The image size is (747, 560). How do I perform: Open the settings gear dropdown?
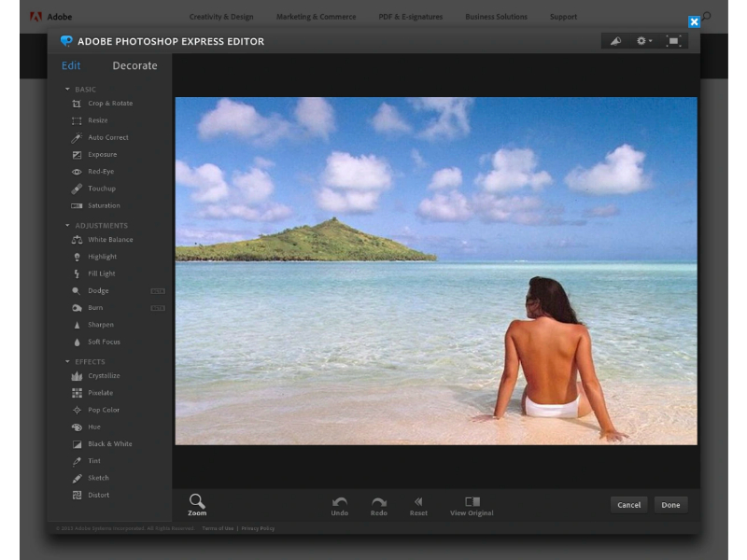642,41
